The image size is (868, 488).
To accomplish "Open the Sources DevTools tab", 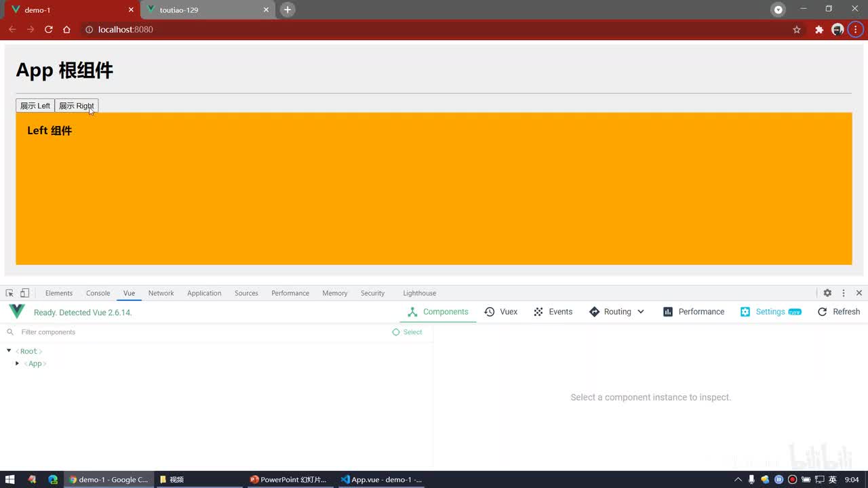I will click(246, 293).
